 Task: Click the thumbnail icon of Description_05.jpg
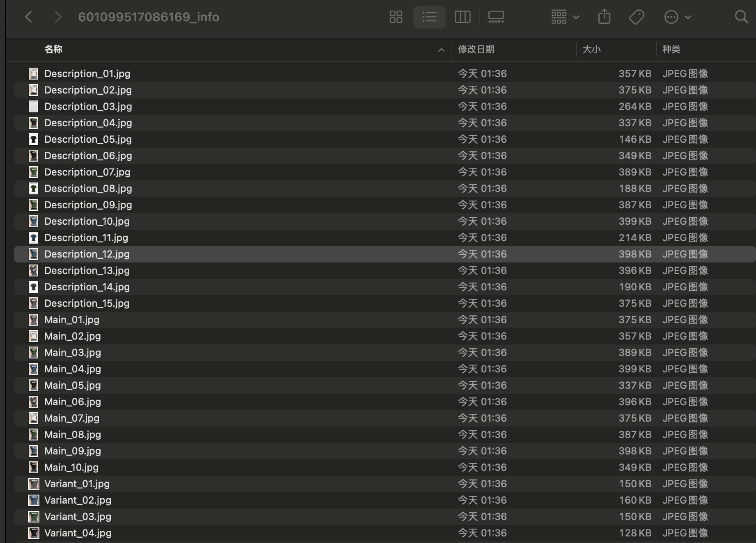click(x=33, y=139)
